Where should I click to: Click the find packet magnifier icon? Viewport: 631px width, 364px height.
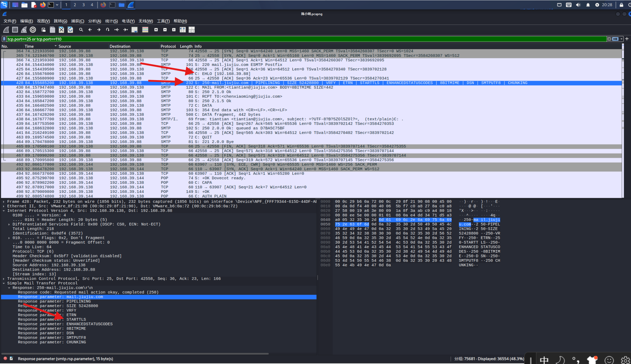pyautogui.click(x=81, y=30)
